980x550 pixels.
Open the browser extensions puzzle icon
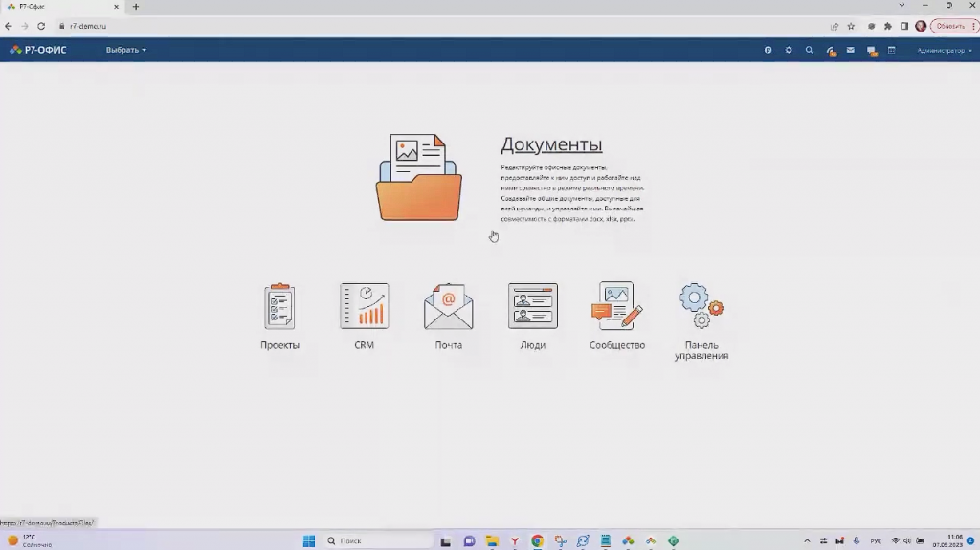887,26
